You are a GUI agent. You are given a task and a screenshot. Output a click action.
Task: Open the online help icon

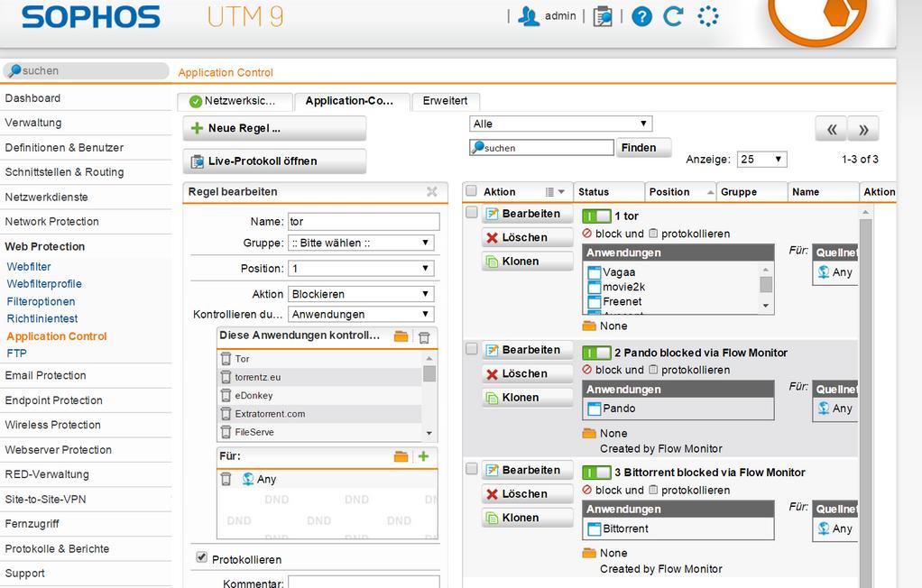tap(641, 16)
